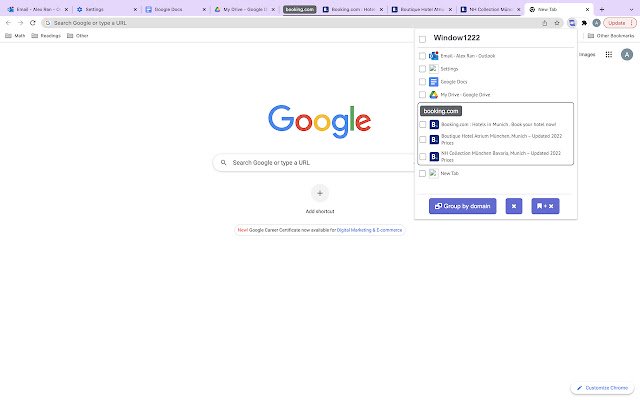Close the My Drive browser tab
The image size is (640, 400).
point(273,9)
